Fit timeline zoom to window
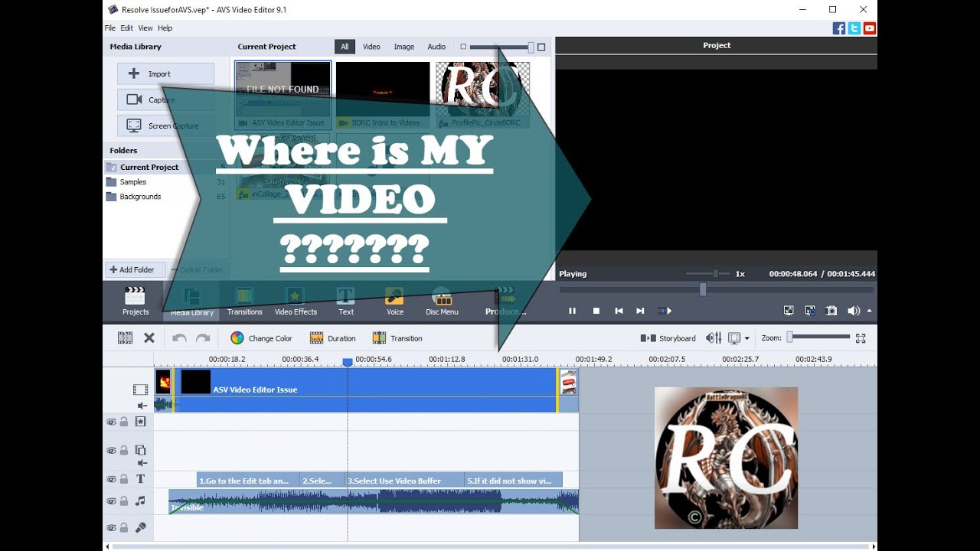 (x=861, y=337)
